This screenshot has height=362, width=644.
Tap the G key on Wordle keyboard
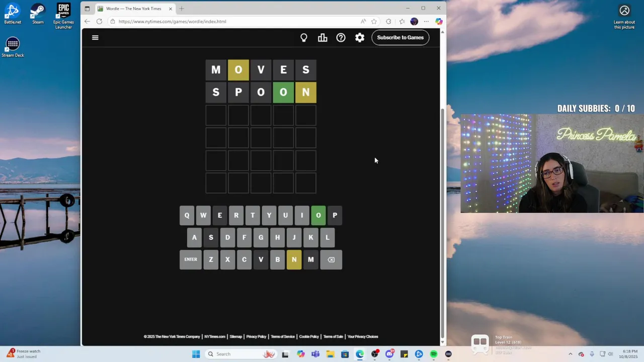pos(261,237)
